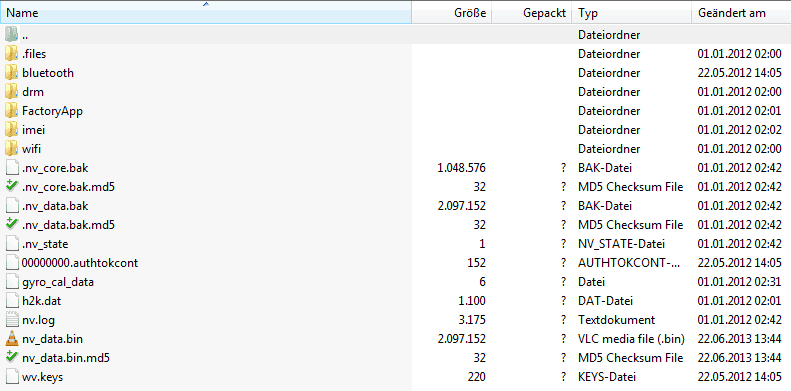Viewport: 791px width, 391px height.
Task: Click the date 01.01.2012 02:01 of FactoryApp
Action: [x=740, y=111]
